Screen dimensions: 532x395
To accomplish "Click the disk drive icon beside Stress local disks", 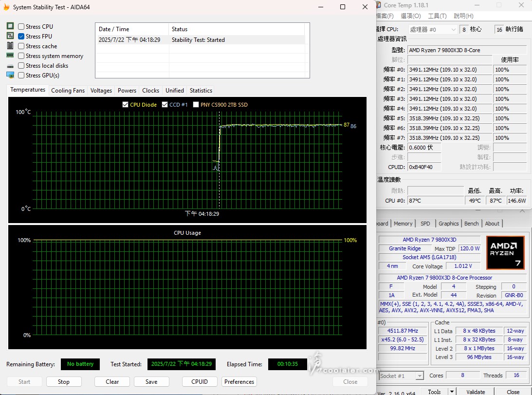I will click(10, 66).
